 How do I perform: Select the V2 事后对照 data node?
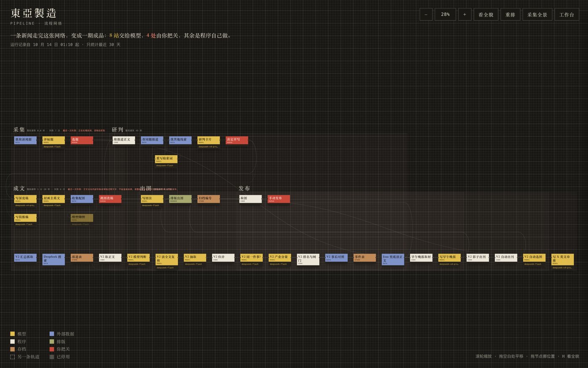[x=336, y=258]
